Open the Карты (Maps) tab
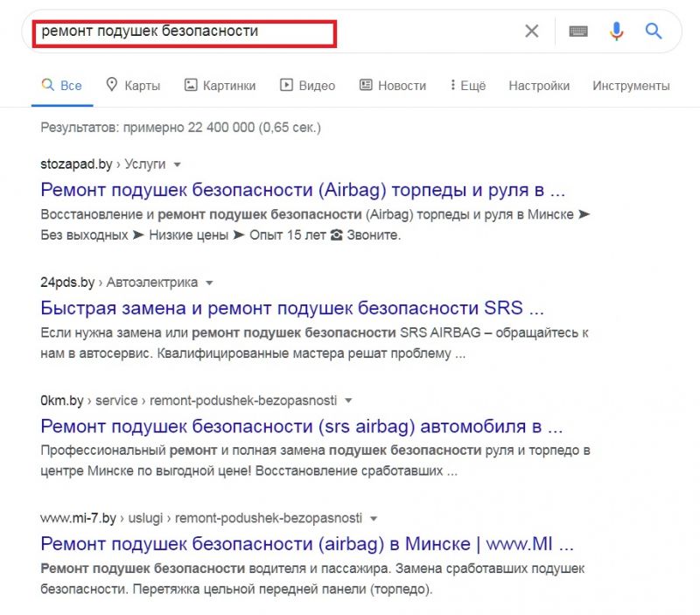The height and width of the screenshot is (615, 700). (x=133, y=86)
